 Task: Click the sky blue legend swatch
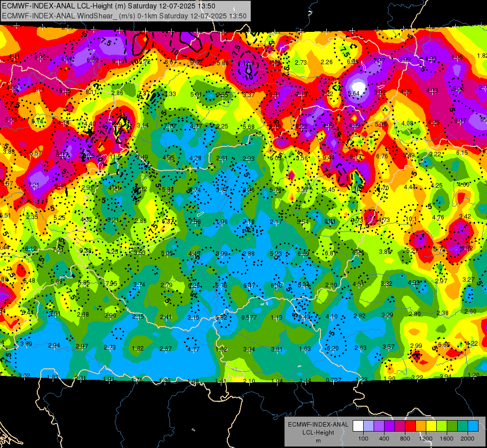coord(474,426)
